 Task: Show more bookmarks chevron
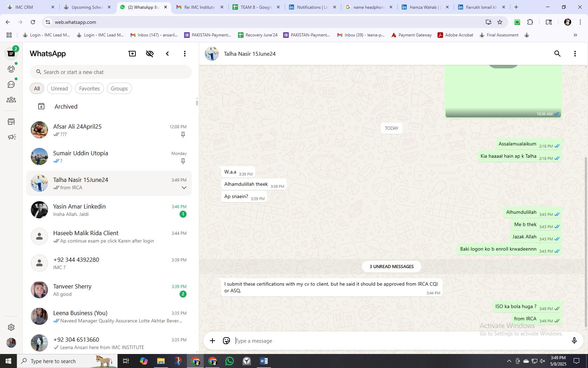[x=575, y=35]
